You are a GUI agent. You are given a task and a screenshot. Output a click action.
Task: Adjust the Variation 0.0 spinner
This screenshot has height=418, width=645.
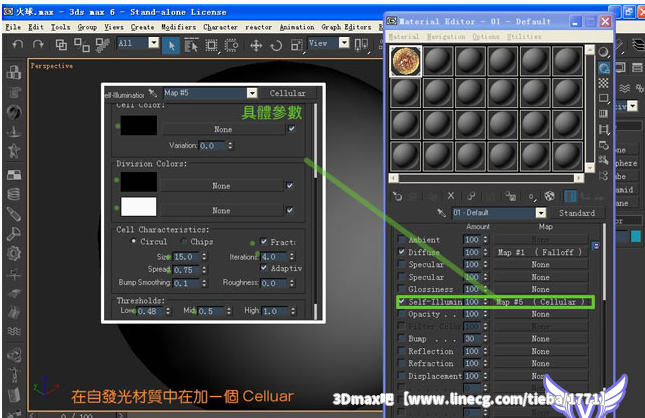point(230,146)
